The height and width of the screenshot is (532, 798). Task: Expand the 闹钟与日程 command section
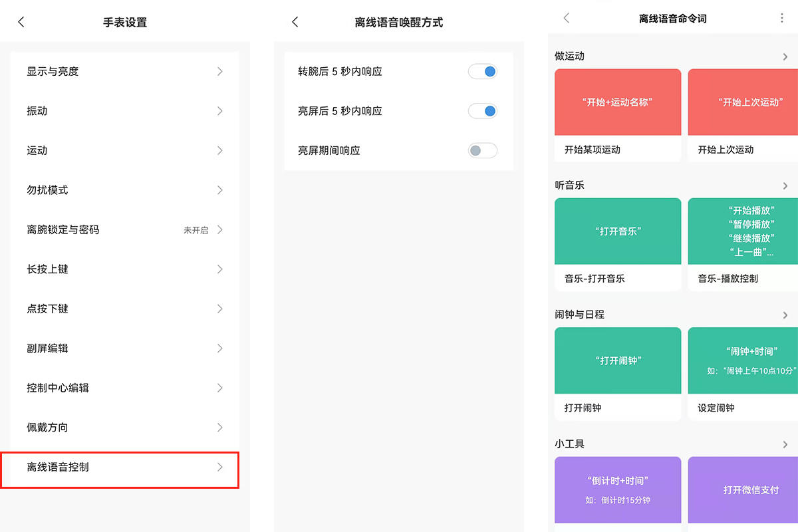(x=786, y=314)
